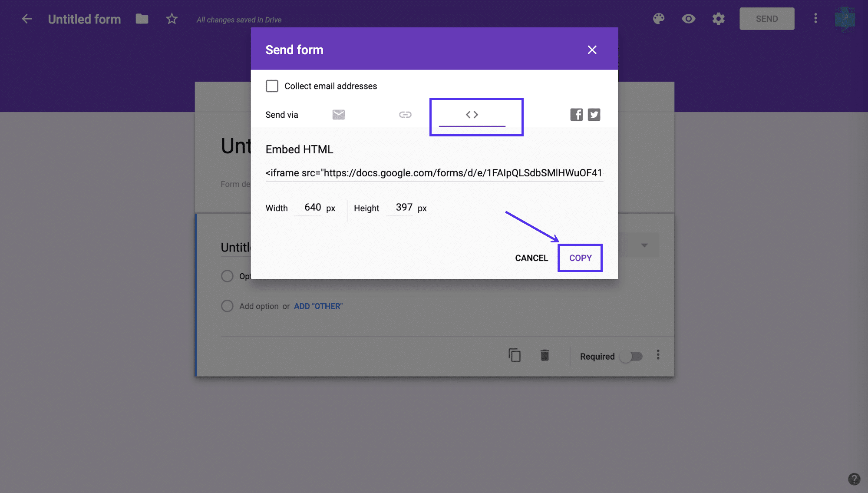
Task: Share form via Facebook icon
Action: click(x=577, y=115)
